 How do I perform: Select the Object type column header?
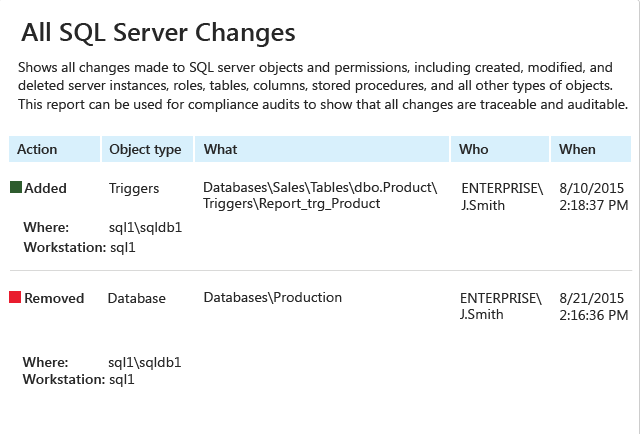click(x=147, y=149)
